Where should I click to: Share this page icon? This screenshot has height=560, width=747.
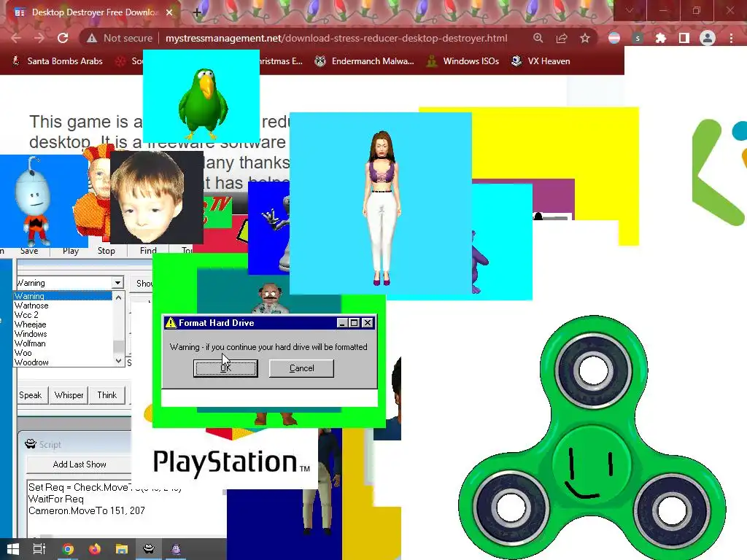point(562,38)
